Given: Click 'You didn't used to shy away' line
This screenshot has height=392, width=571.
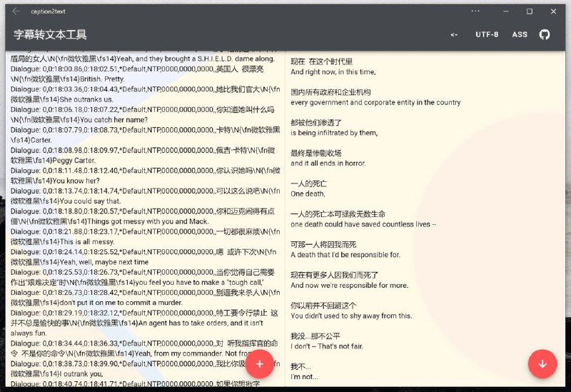Looking at the screenshot, I should point(351,316).
